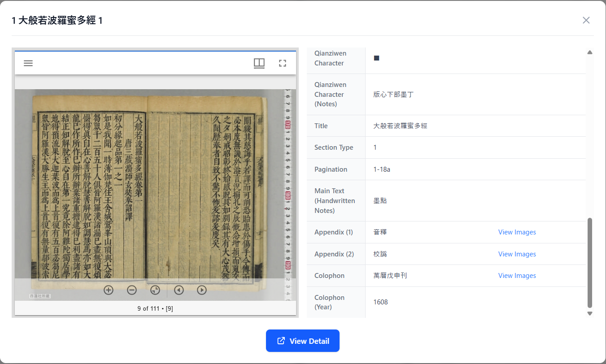
Task: Zoom out of the manuscript image
Action: point(132,290)
